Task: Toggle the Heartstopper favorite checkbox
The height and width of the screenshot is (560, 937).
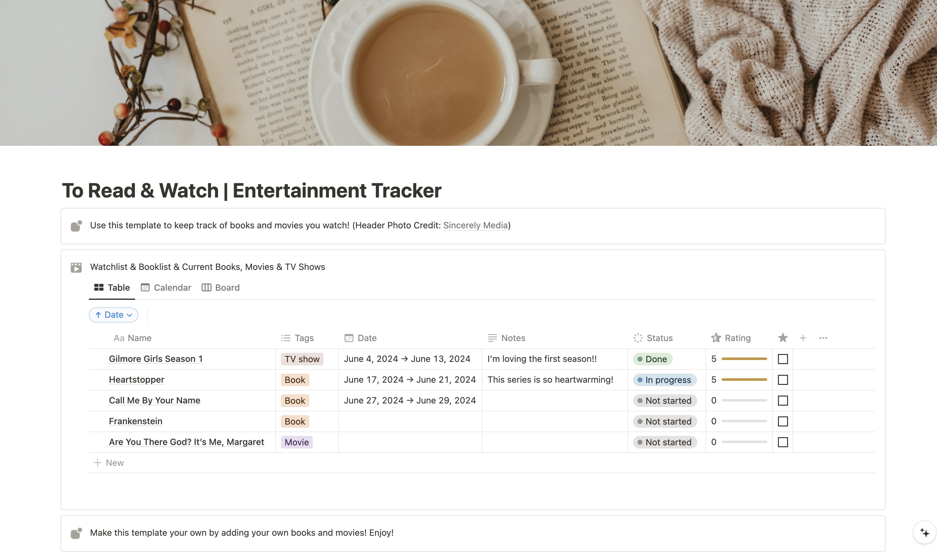Action: (783, 380)
